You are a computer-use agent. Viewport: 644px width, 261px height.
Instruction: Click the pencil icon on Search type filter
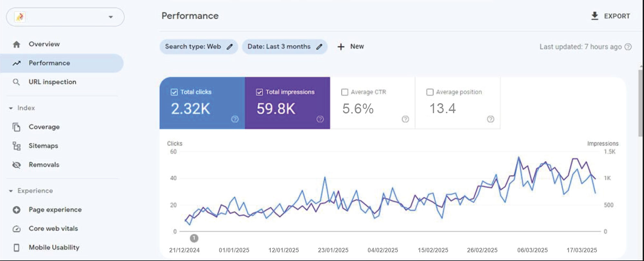(230, 47)
